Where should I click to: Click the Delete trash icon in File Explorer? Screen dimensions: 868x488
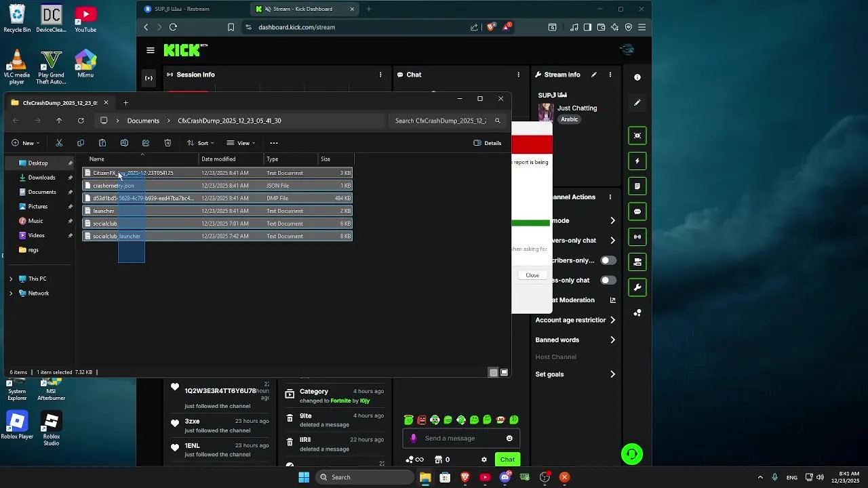167,143
